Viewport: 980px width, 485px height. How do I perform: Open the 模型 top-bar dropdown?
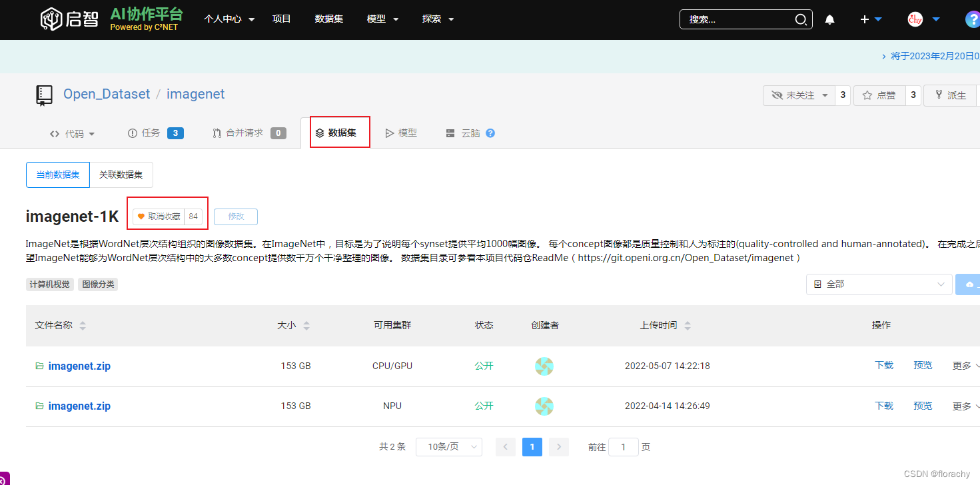(383, 19)
